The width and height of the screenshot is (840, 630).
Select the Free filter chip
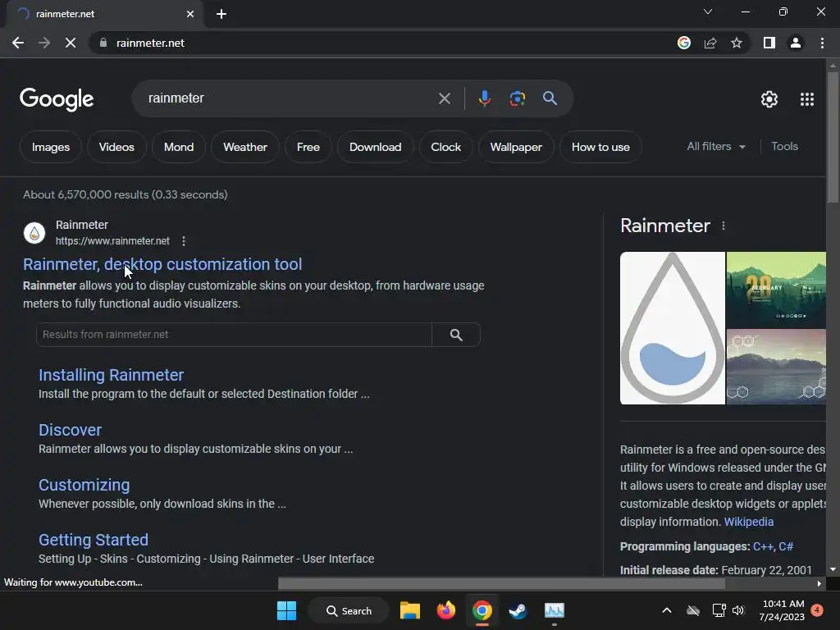(x=308, y=147)
